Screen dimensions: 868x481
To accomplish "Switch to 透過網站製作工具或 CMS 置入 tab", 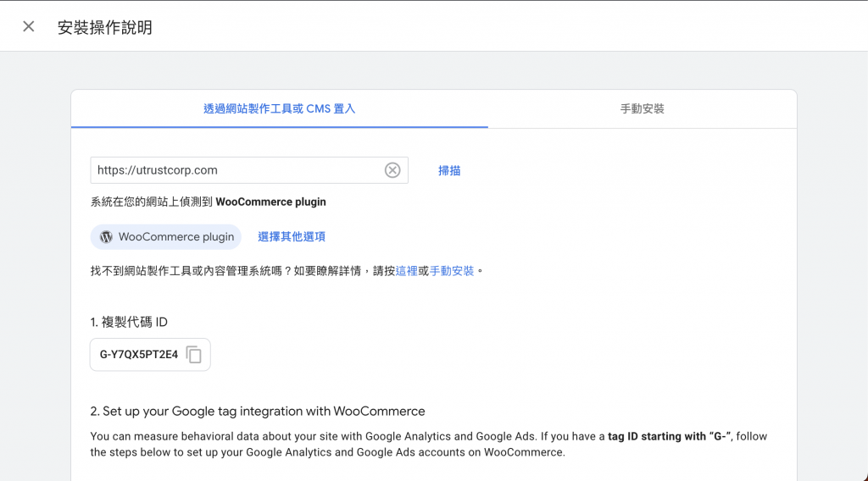I will [280, 109].
